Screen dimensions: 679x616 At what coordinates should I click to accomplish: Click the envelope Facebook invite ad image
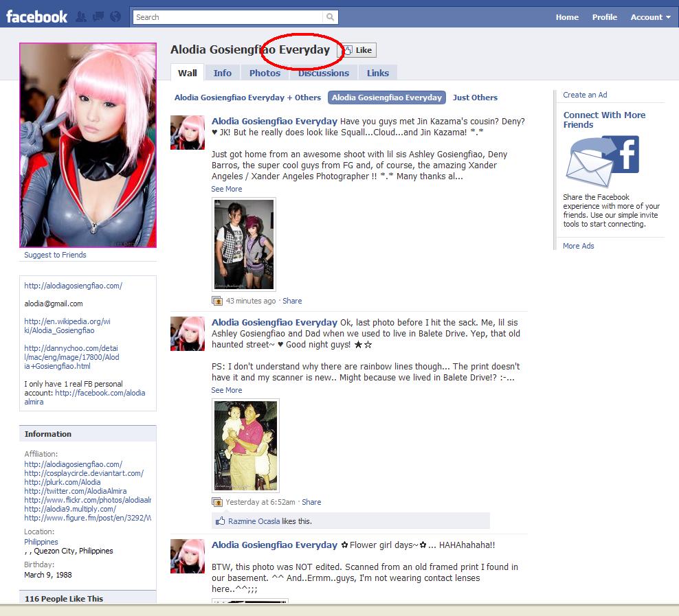602,161
